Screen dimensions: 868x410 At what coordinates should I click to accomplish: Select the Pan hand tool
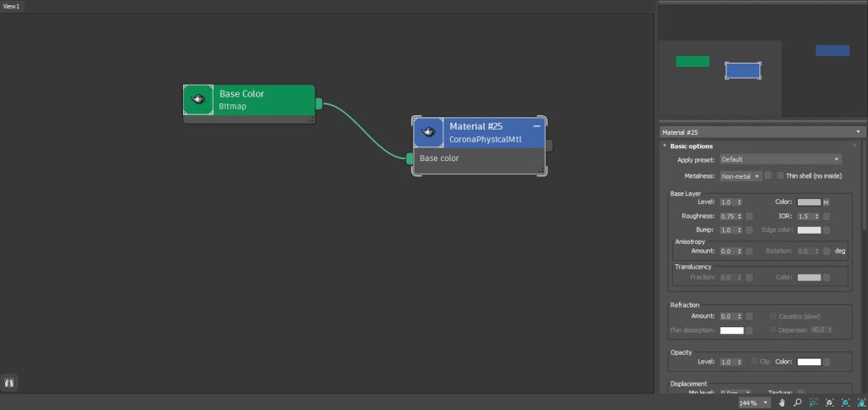point(781,403)
